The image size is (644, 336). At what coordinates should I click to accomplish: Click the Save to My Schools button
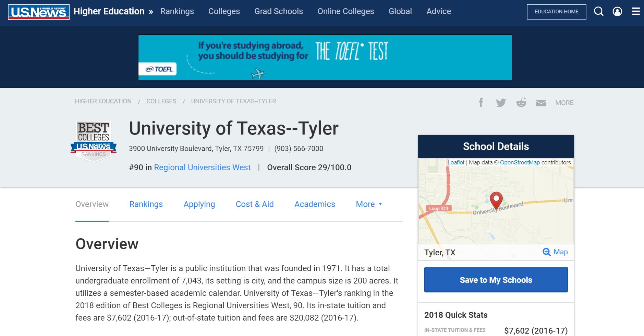[x=496, y=280]
